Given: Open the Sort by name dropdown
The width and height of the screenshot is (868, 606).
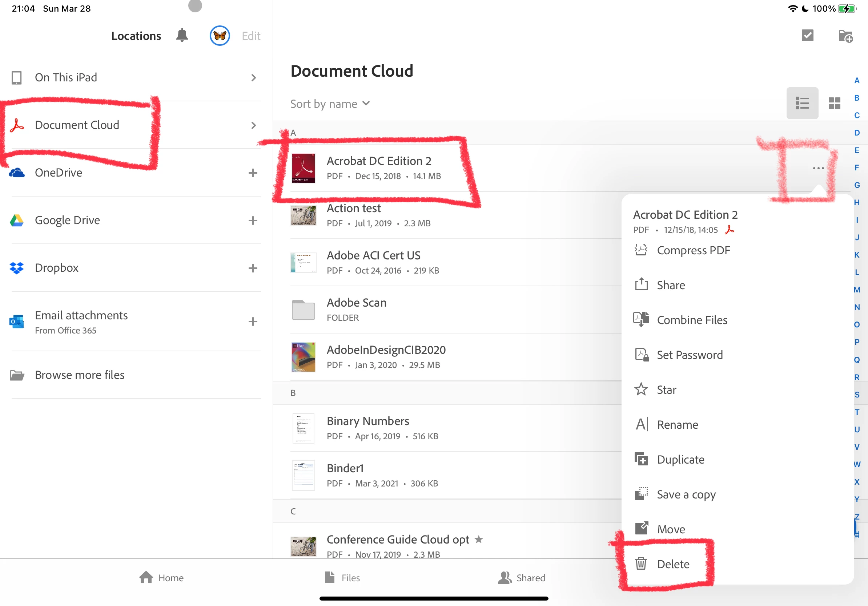Looking at the screenshot, I should click(330, 104).
